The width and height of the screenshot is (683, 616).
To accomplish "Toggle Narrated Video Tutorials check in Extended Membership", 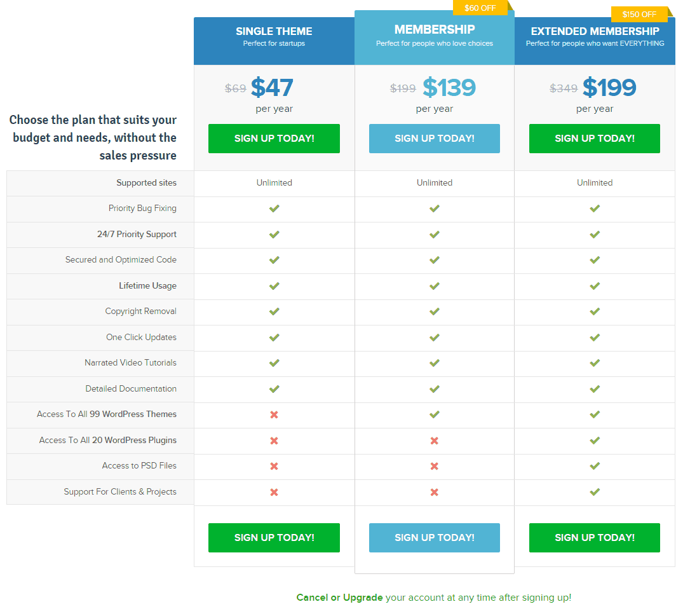I will [x=595, y=363].
